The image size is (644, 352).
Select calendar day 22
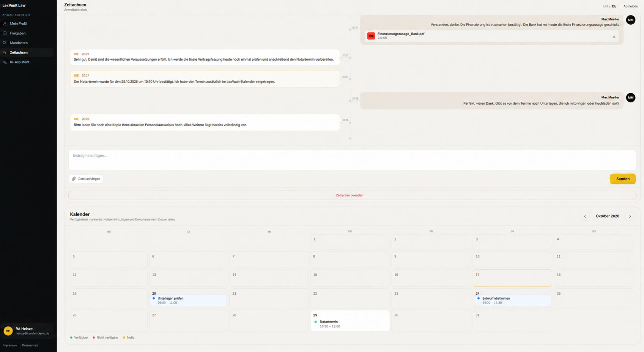tap(350, 299)
